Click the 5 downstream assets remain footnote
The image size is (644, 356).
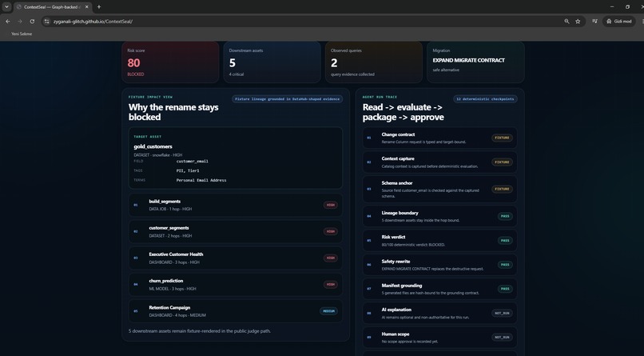[x=200, y=331]
